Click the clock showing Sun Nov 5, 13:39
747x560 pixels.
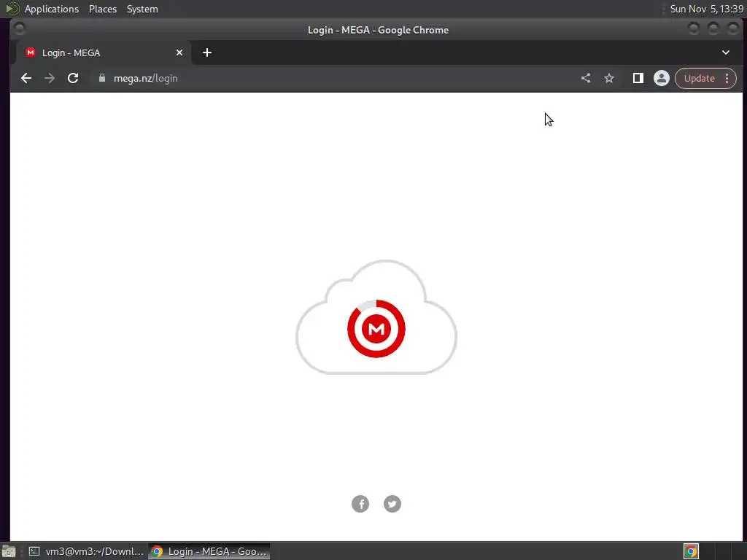tap(706, 9)
